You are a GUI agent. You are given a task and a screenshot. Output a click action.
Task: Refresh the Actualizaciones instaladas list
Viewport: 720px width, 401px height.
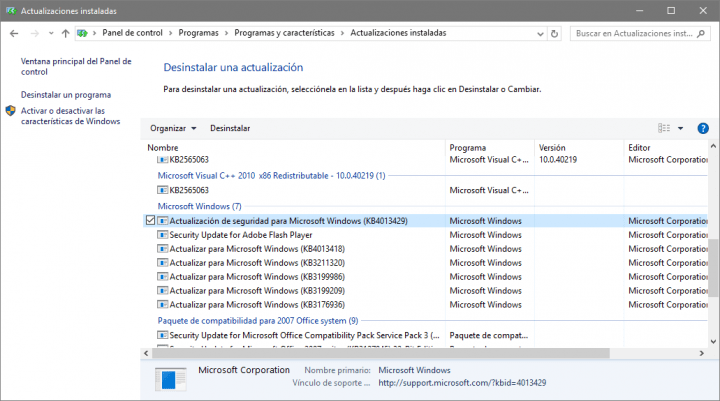tap(554, 34)
